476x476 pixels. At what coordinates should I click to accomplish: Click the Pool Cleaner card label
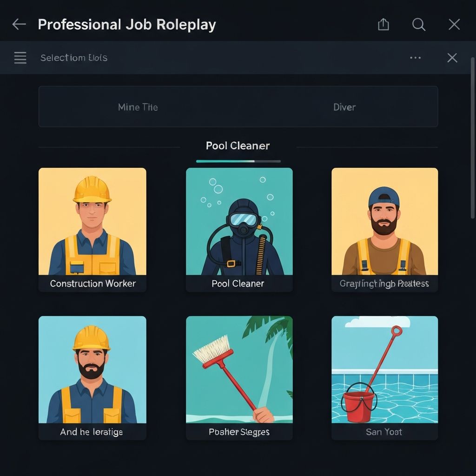pos(238,284)
